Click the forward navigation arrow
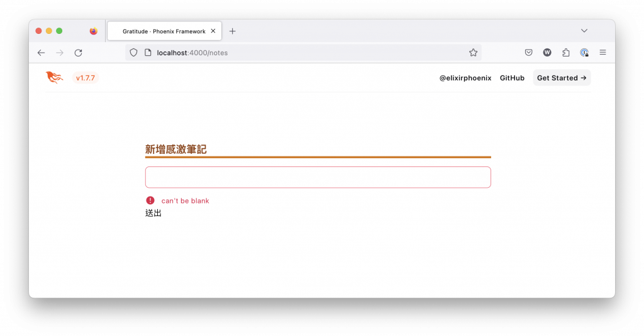The image size is (644, 336). pyautogui.click(x=60, y=53)
